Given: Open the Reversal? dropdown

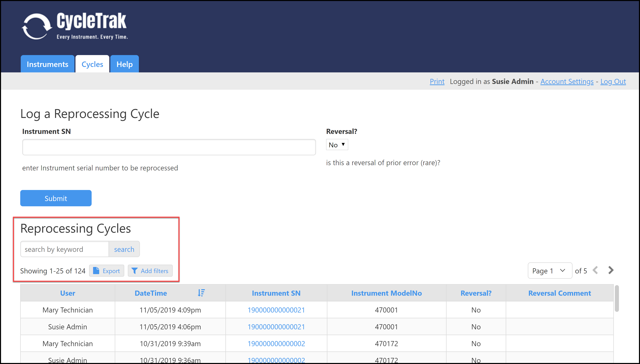Looking at the screenshot, I should tap(337, 145).
